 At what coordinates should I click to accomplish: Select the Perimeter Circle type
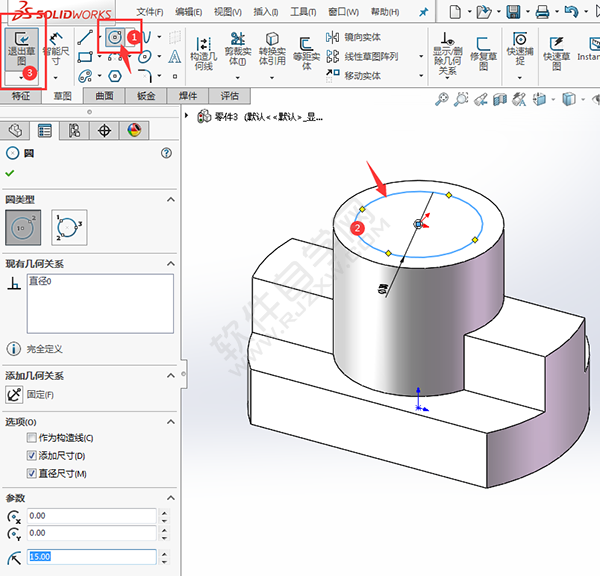point(69,227)
